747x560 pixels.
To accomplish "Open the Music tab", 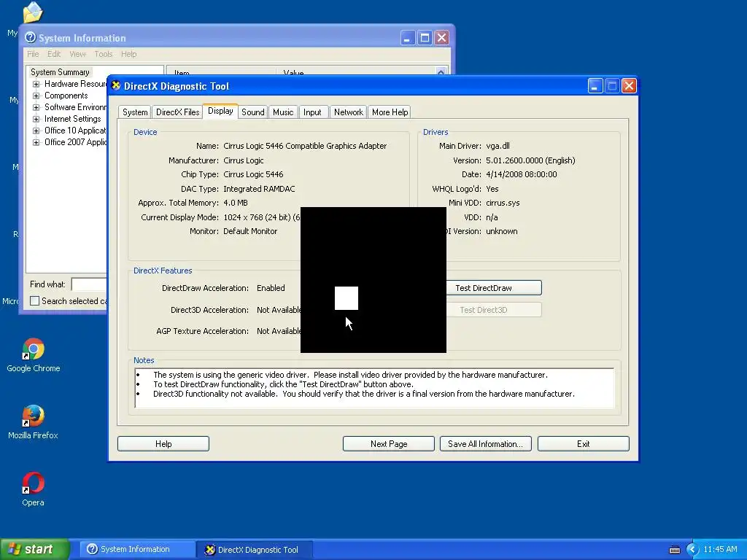I will [x=283, y=112].
